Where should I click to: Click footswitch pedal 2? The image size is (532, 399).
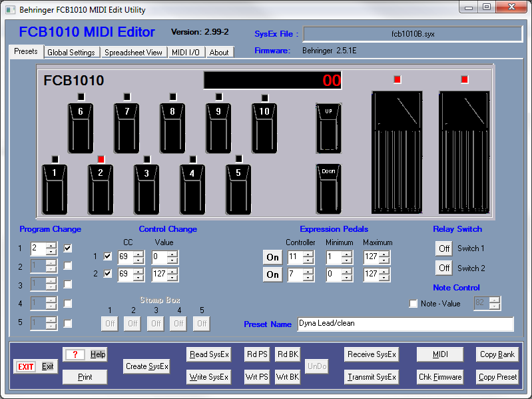(101, 189)
